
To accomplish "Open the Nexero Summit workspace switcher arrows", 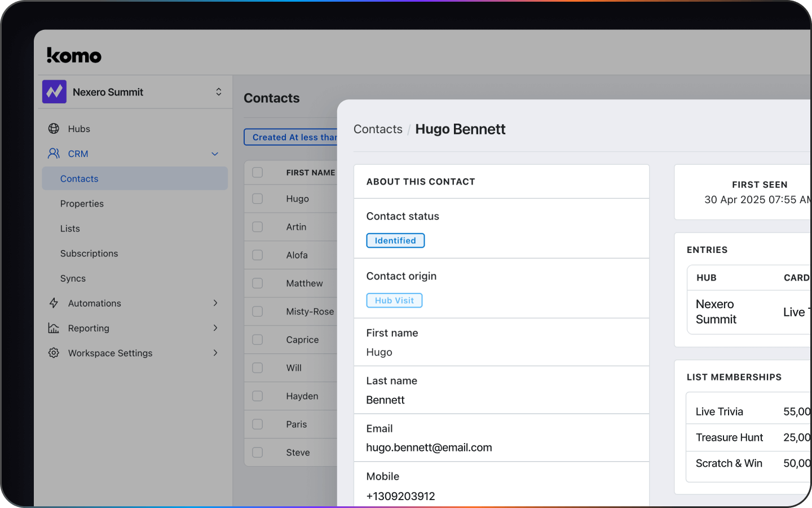I will coord(218,91).
